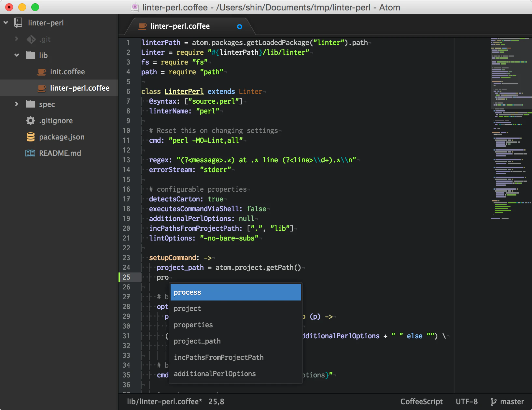This screenshot has height=410, width=532.
Task: Choose 'properties' autocomplete suggestion
Action: tap(235, 325)
